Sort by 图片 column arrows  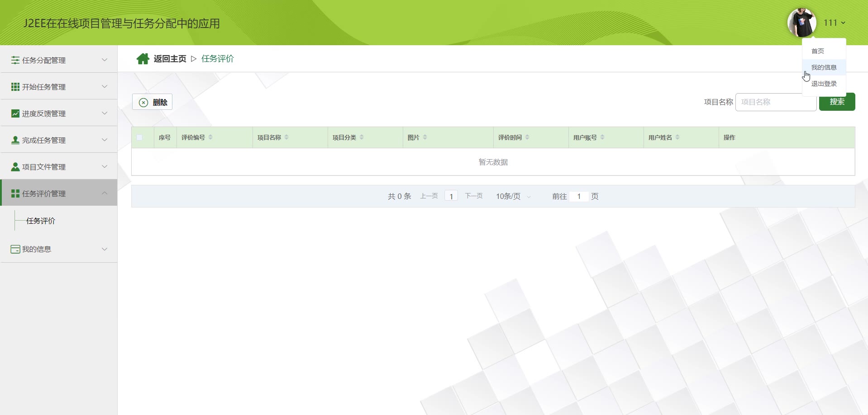tap(425, 137)
